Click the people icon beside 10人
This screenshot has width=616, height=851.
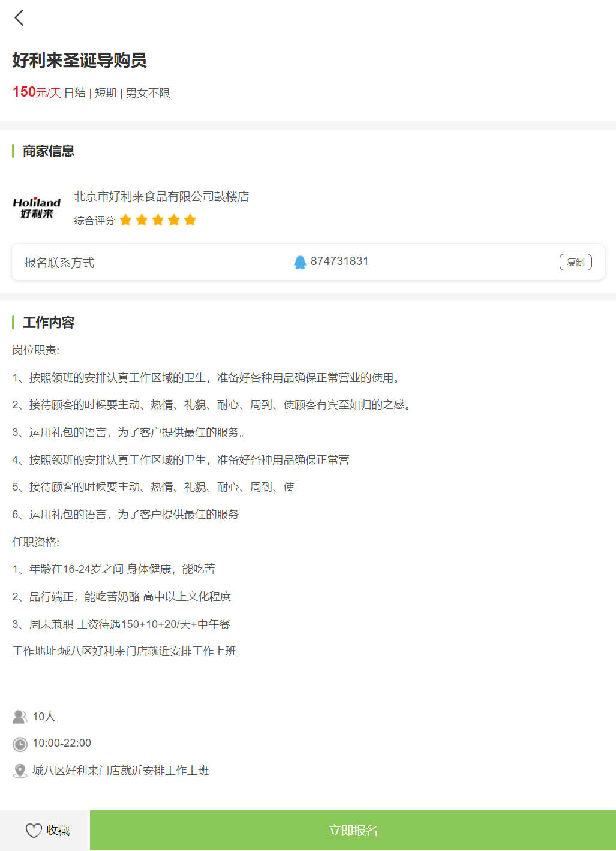coord(20,717)
